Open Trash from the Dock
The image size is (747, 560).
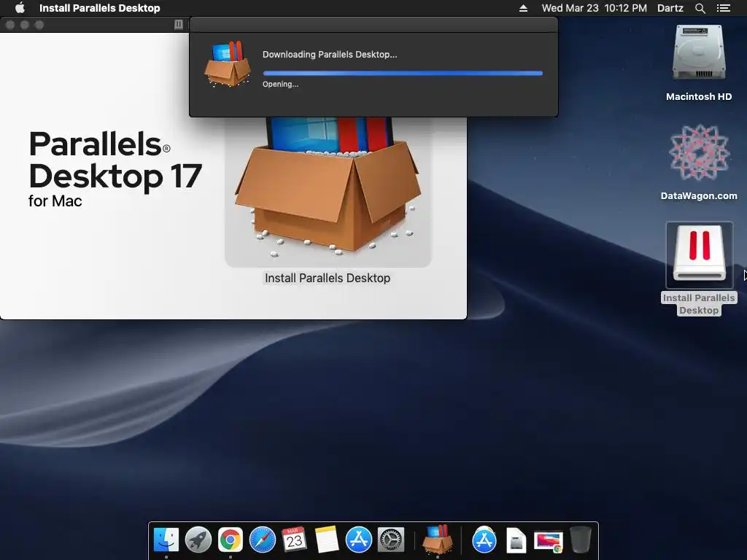[x=580, y=540]
